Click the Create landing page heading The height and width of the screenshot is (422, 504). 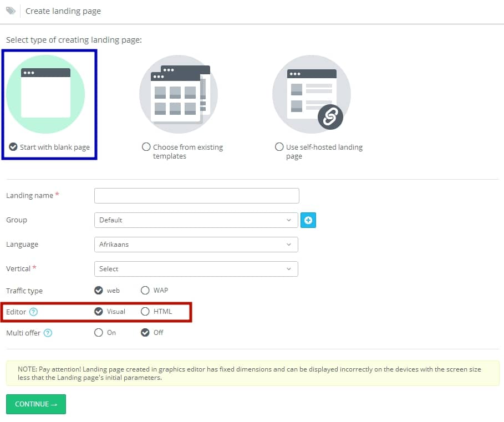click(63, 11)
